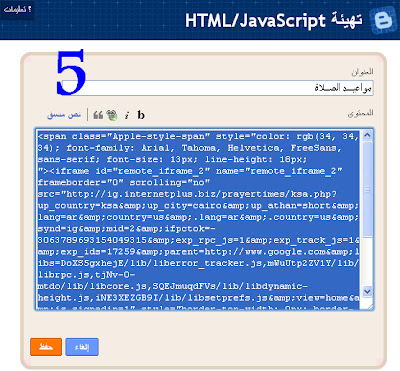The width and height of the screenshot is (400, 371).
Task: Open the help instructions link
Action: click(x=17, y=9)
